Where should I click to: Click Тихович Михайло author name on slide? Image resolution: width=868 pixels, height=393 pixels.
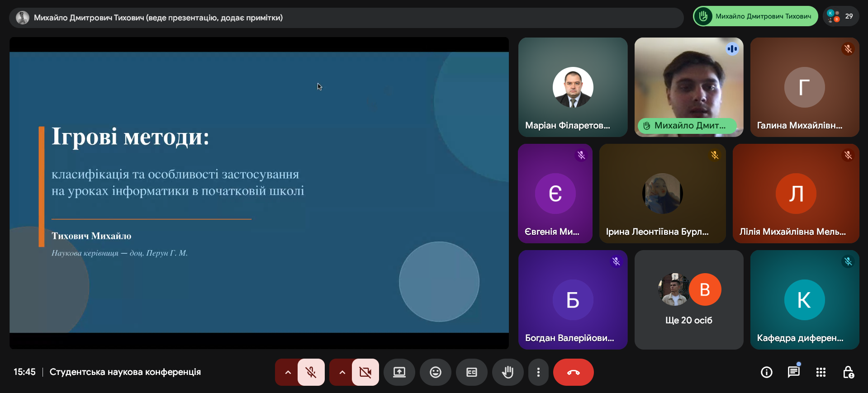(x=91, y=236)
